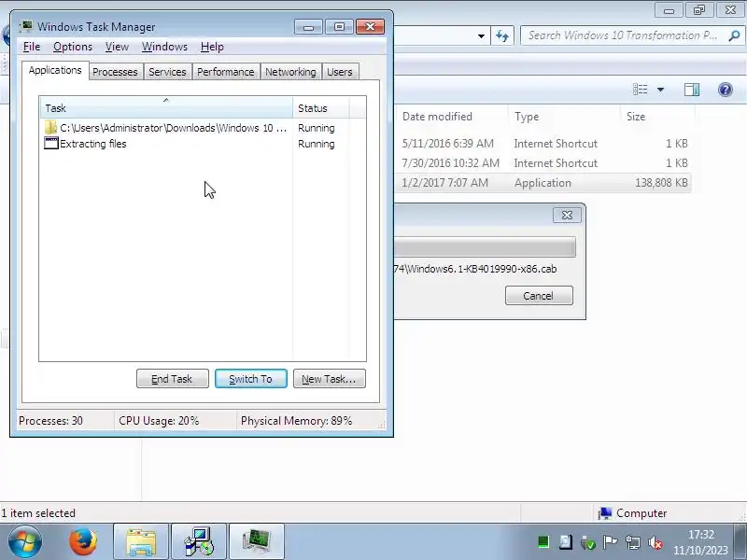Open Explorer help with the question icon
This screenshot has height=560, width=747.
[x=726, y=90]
